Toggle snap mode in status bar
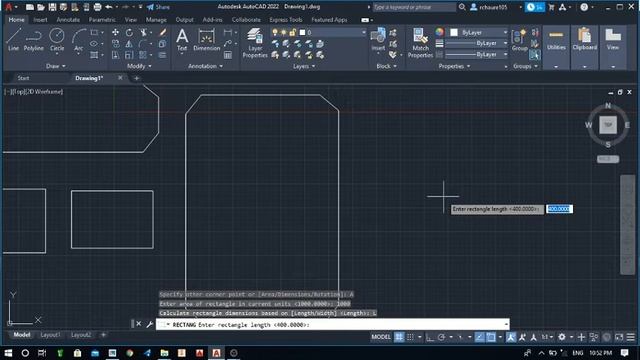Image resolution: width=640 pixels, height=360 pixels. [410, 337]
